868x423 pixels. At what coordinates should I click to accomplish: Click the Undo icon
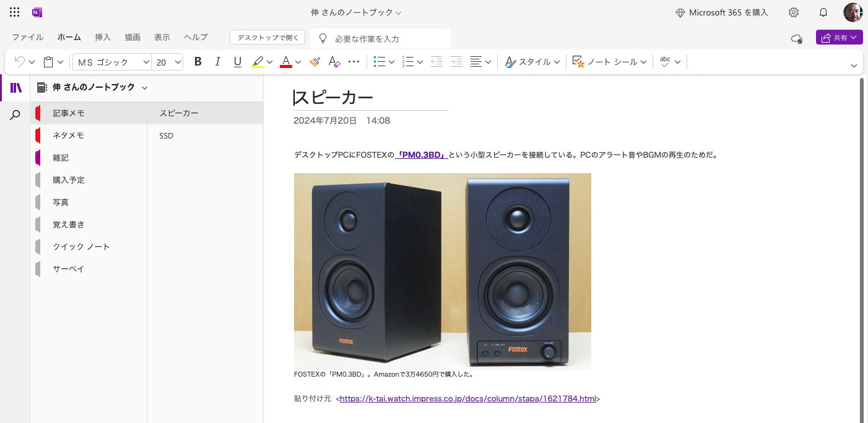19,61
